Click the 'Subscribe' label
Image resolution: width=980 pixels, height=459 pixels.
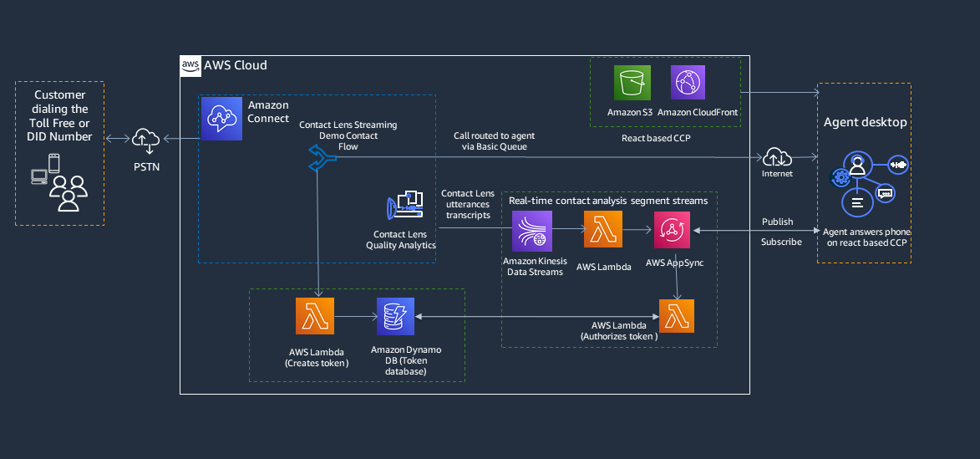(x=781, y=242)
